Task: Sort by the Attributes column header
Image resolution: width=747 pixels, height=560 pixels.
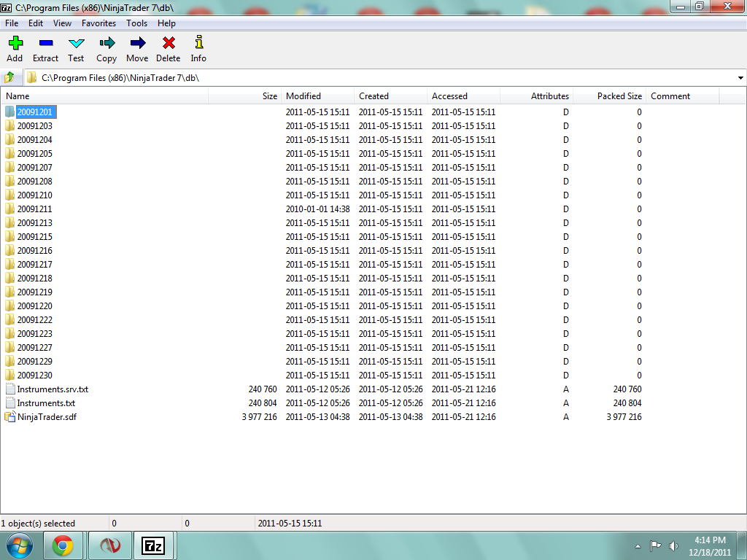Action: [x=536, y=96]
